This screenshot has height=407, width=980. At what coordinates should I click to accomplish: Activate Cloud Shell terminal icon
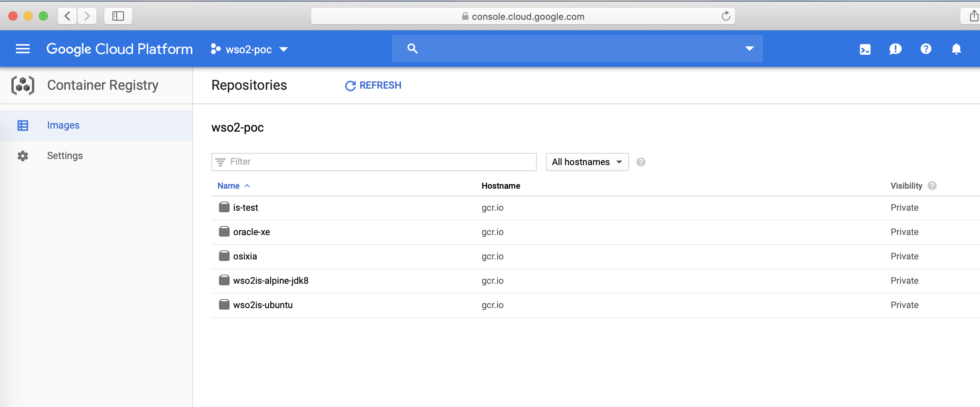(x=865, y=49)
